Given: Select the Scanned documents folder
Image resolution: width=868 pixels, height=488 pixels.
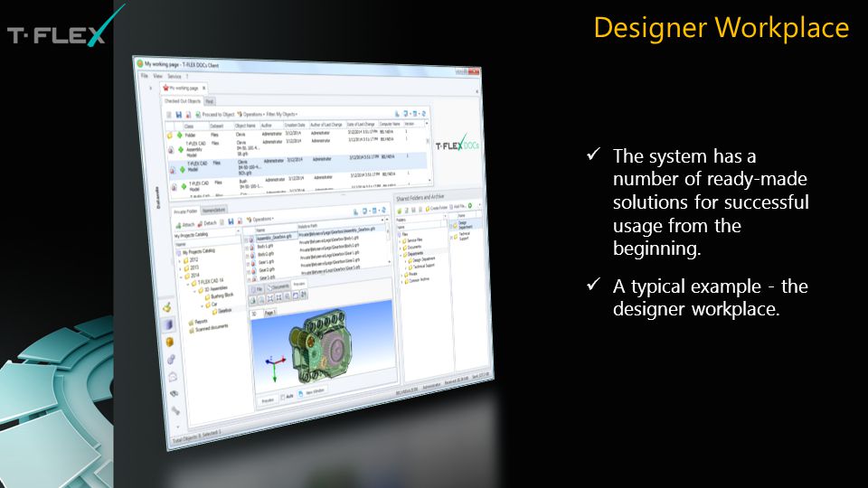Looking at the screenshot, I should (208, 328).
